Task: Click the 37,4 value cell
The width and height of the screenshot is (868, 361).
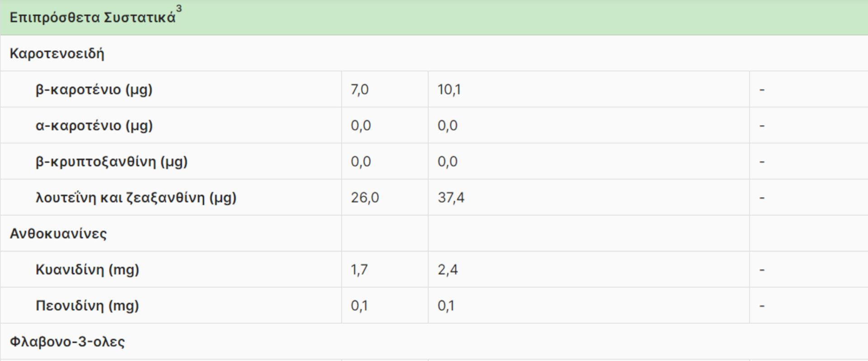Action: click(x=451, y=198)
